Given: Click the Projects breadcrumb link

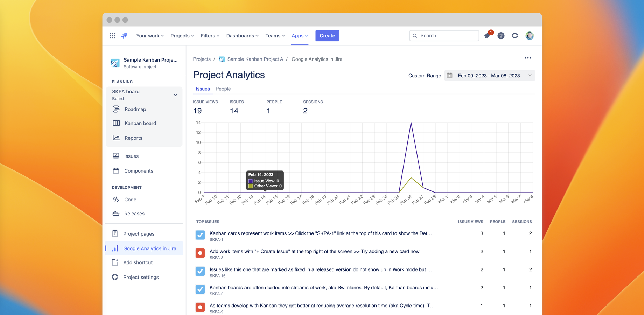Looking at the screenshot, I should pyautogui.click(x=202, y=59).
